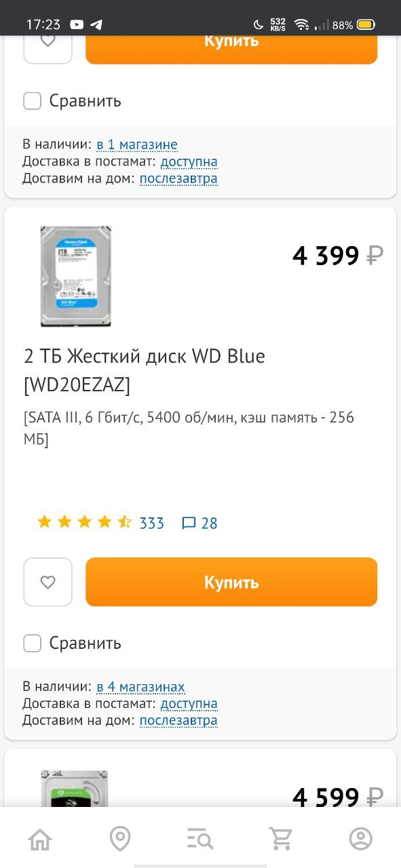
Task: Open the 333 ratings count link
Action: [x=152, y=523]
